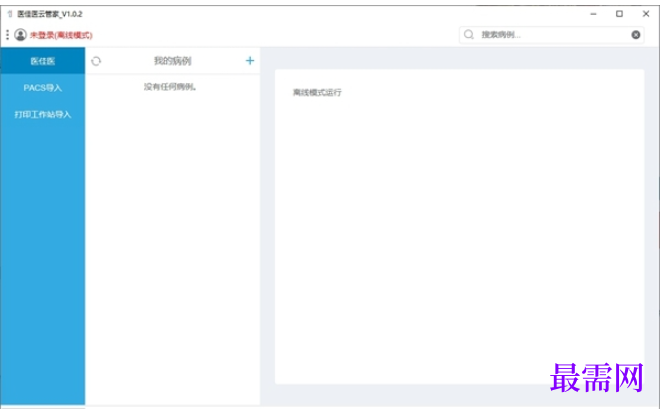Click the red 未登录(离线模式) login status text
The height and width of the screenshot is (409, 662).
point(61,35)
